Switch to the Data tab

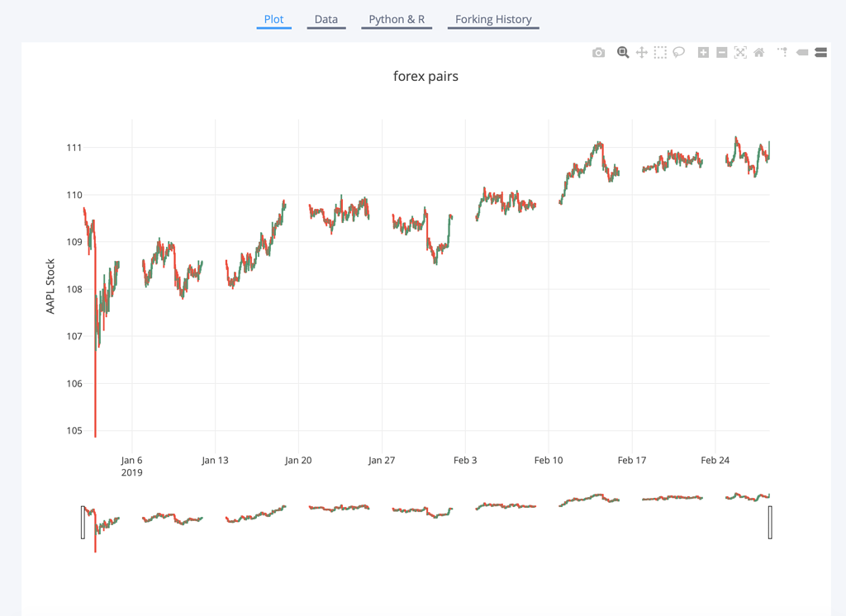click(326, 18)
